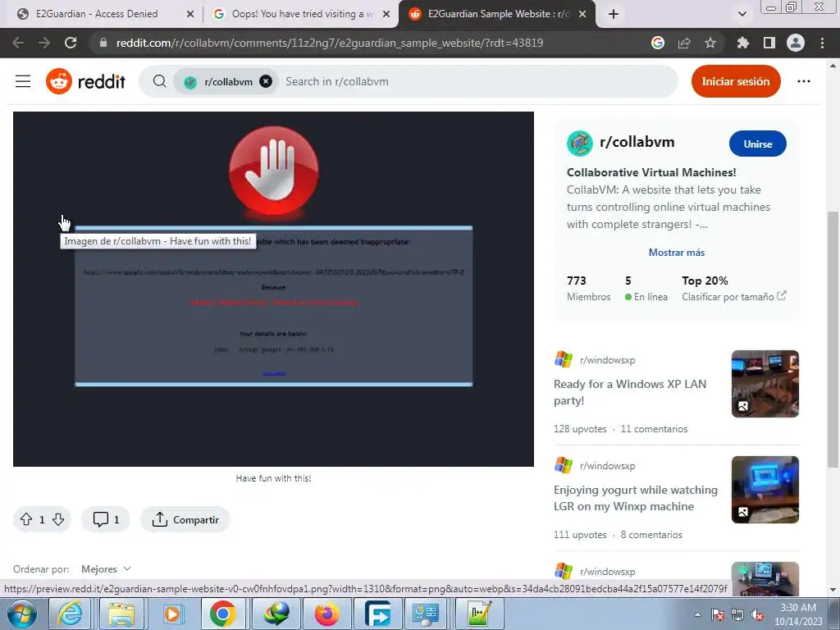Click the volume muted tray icon
This screenshot has width=840, height=630.
coord(757,614)
